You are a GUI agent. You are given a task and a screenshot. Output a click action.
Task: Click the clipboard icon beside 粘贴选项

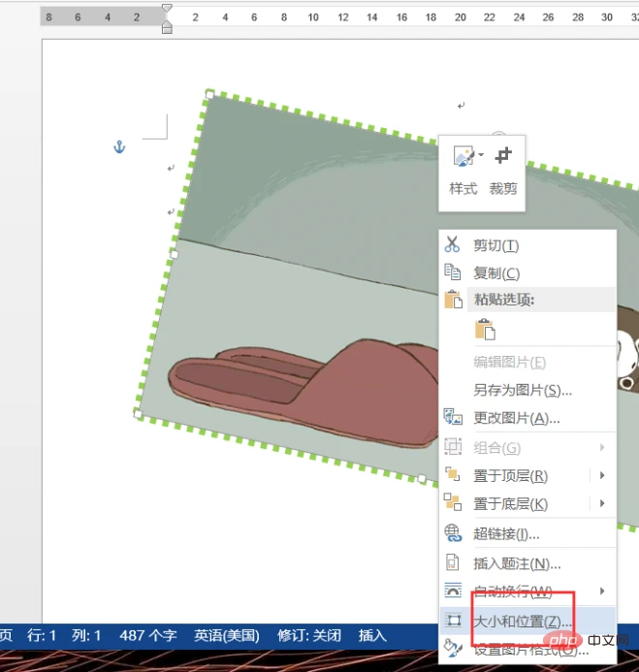click(x=453, y=299)
